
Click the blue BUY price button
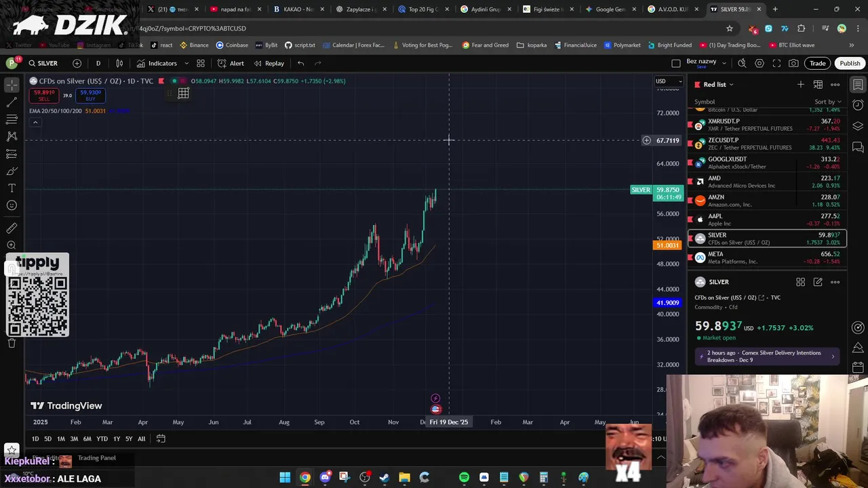pyautogui.click(x=90, y=96)
